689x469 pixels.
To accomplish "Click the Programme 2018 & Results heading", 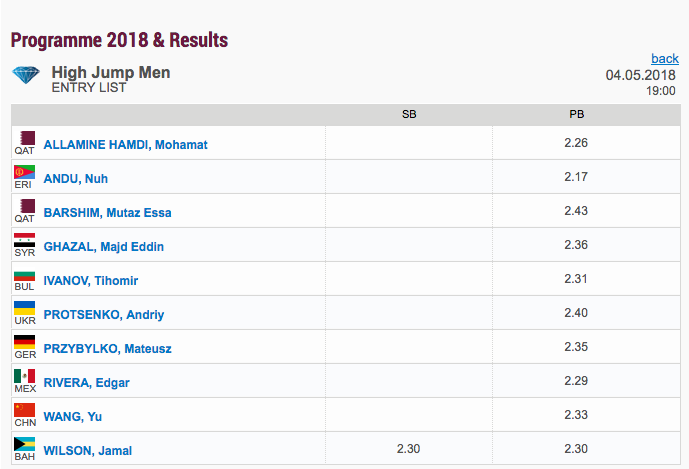I will 119,41.
